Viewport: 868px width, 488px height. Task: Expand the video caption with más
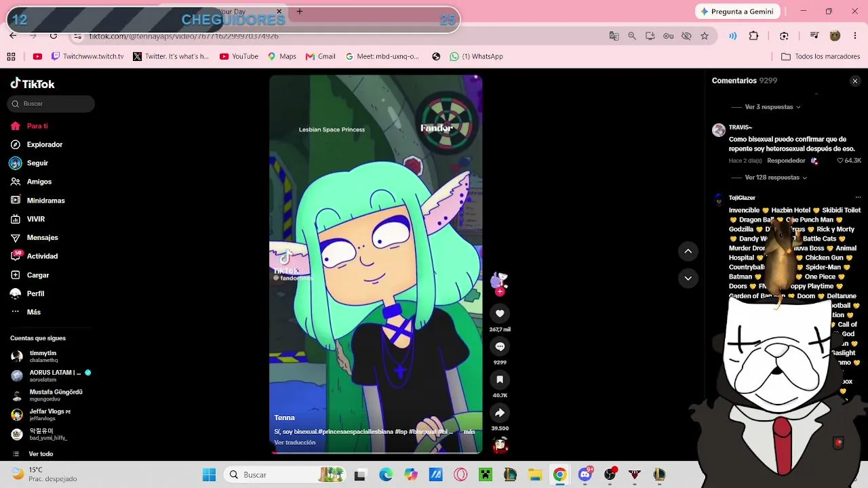[469, 432]
